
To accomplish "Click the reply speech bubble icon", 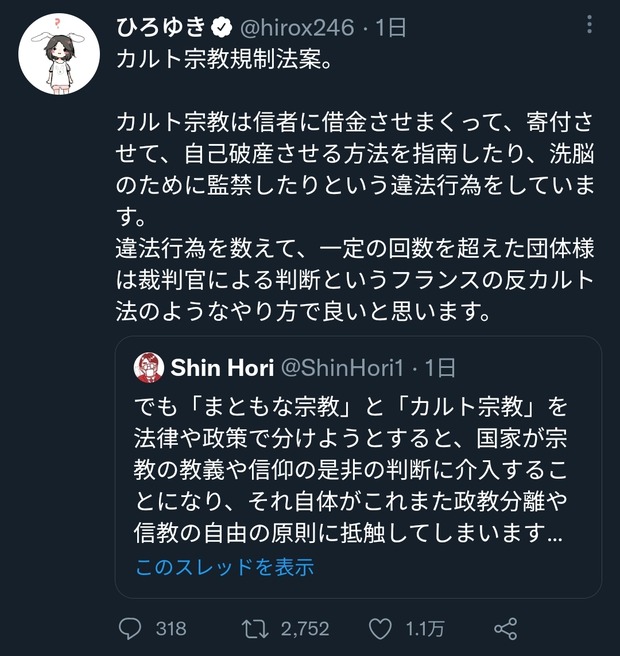I will 130,628.
